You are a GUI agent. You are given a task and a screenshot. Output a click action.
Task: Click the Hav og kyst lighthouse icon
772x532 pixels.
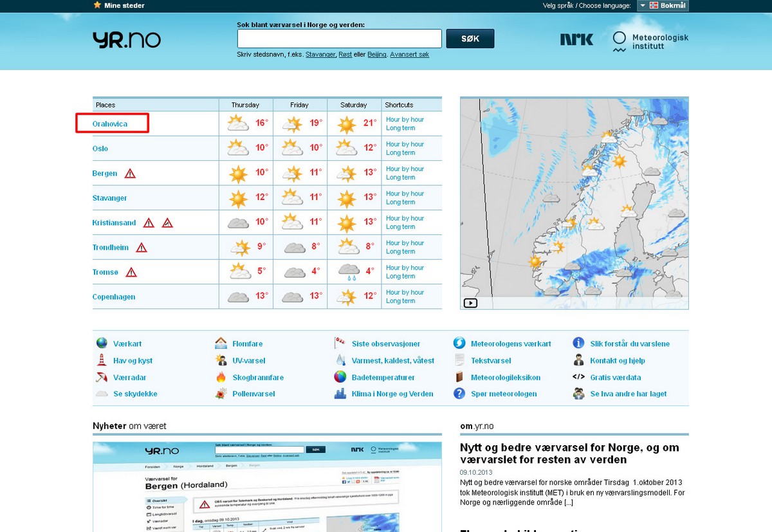(x=102, y=361)
